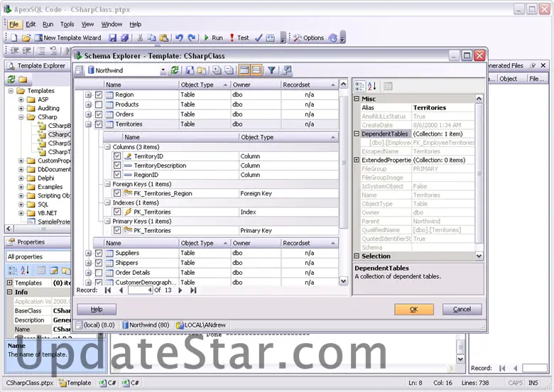Expand the ExtendedProperties collection property

click(357, 160)
